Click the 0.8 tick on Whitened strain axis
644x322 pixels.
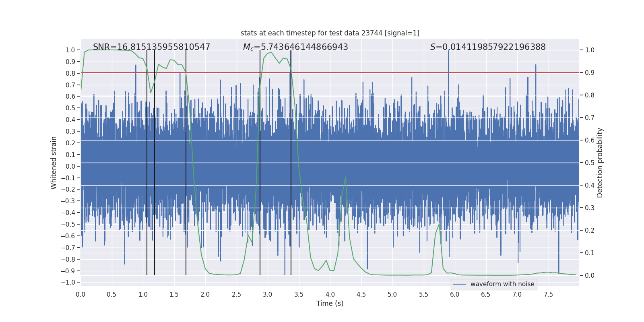point(70,73)
